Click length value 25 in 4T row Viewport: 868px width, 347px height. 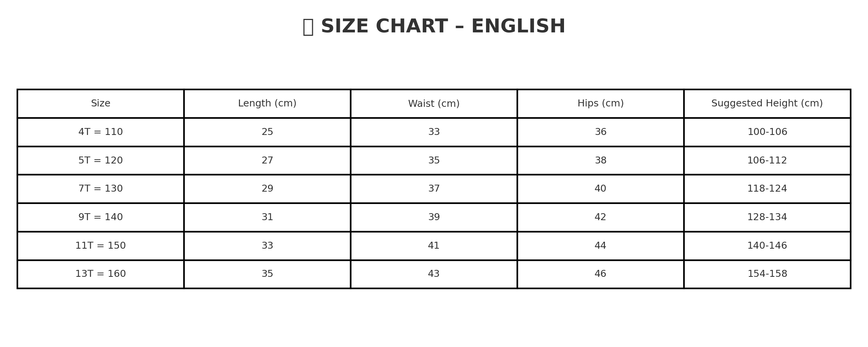267,132
